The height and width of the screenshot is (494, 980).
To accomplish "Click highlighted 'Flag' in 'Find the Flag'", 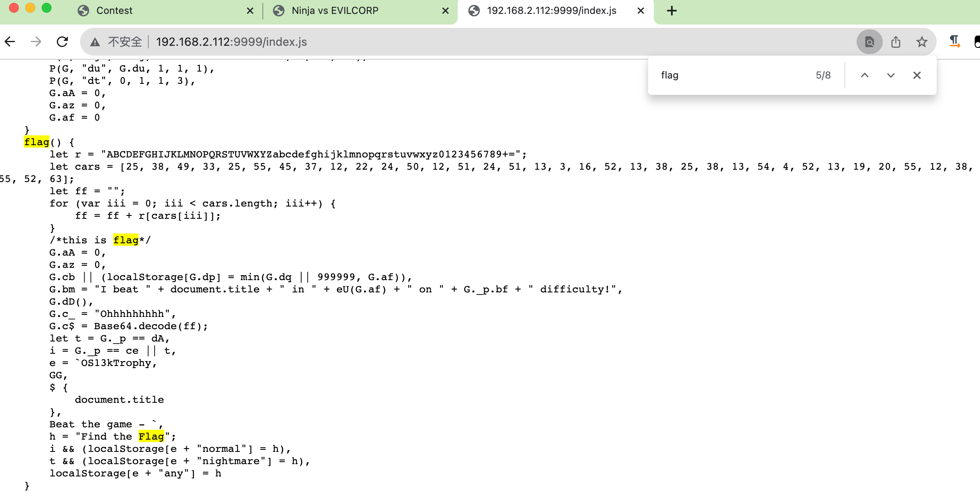I will click(151, 436).
